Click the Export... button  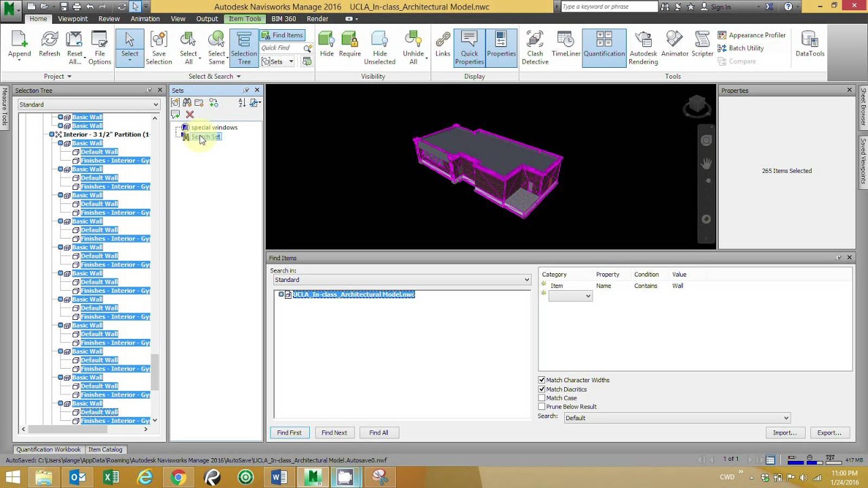click(829, 432)
